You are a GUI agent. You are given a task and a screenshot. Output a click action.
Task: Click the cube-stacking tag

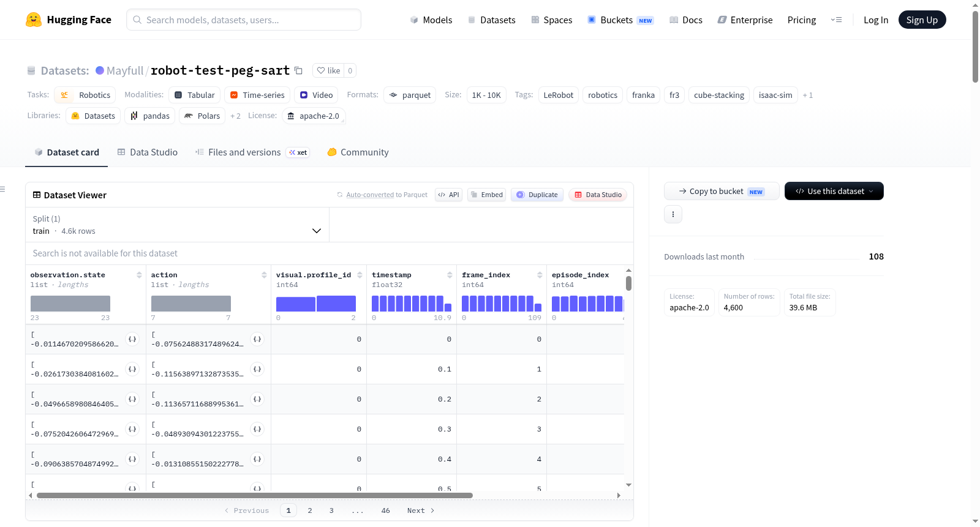719,95
